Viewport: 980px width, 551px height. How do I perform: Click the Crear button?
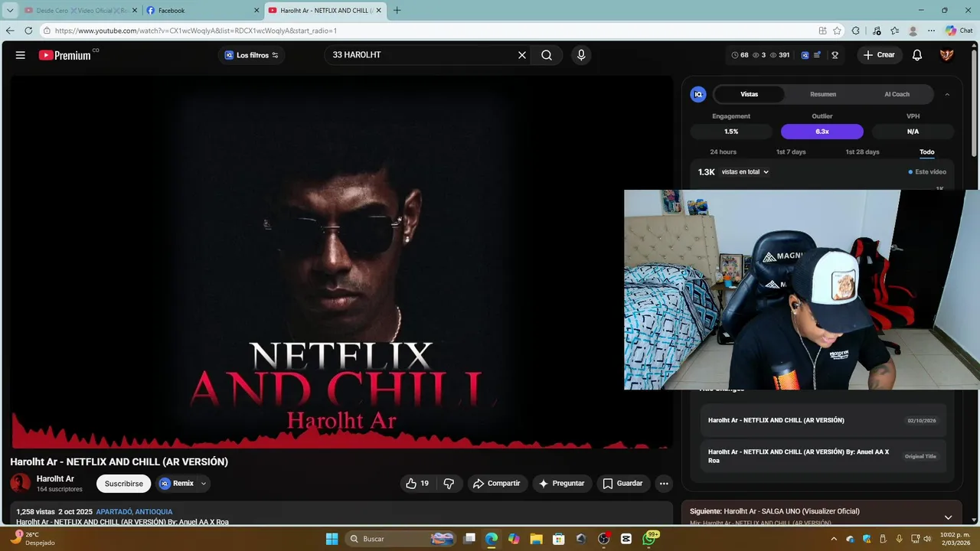[879, 55]
